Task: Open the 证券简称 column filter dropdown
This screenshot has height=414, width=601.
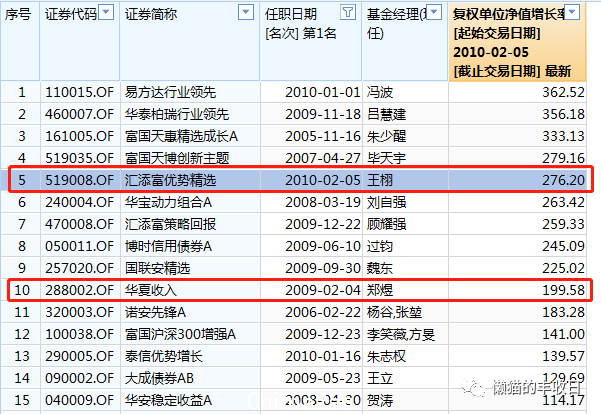Action: coord(246,12)
